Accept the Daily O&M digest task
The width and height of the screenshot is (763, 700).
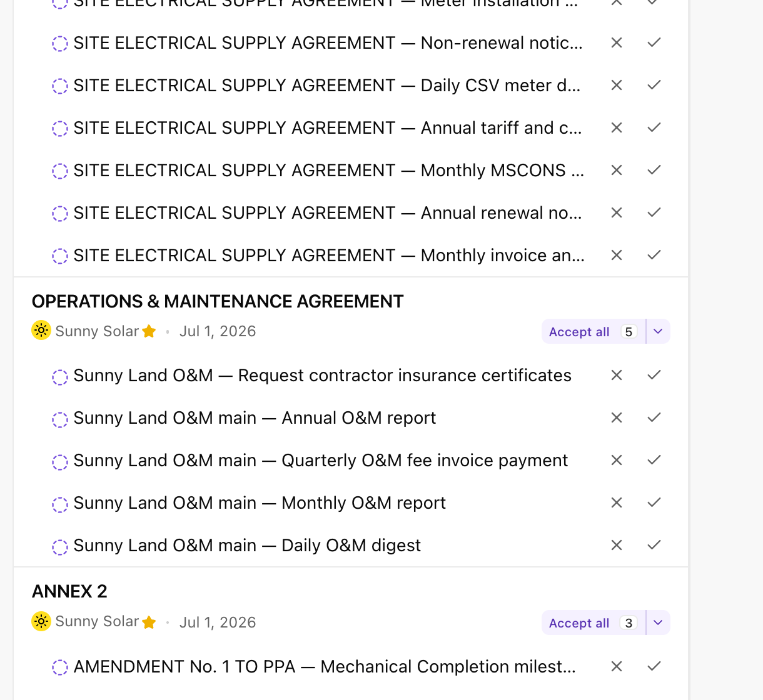654,545
